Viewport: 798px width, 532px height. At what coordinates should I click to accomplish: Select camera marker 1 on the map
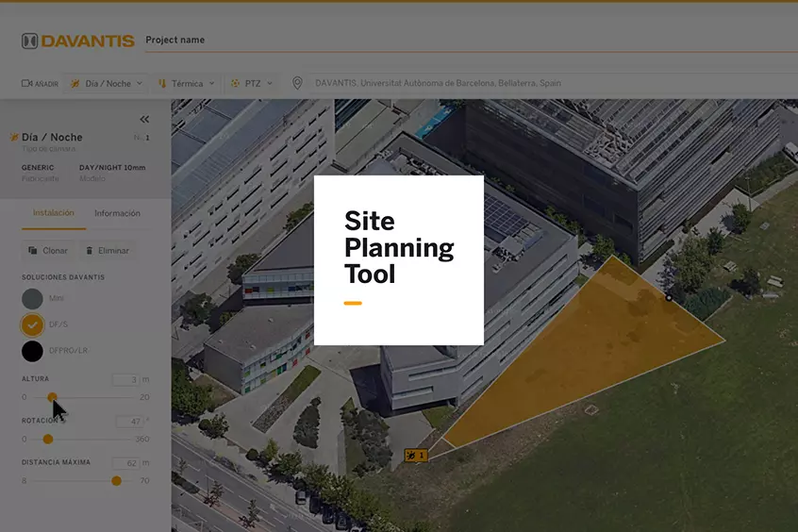415,456
